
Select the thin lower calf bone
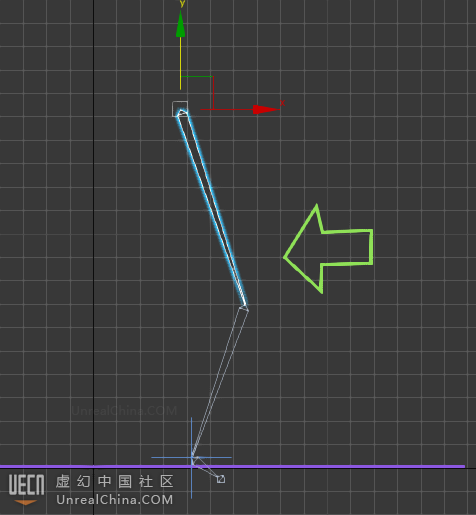220,383
